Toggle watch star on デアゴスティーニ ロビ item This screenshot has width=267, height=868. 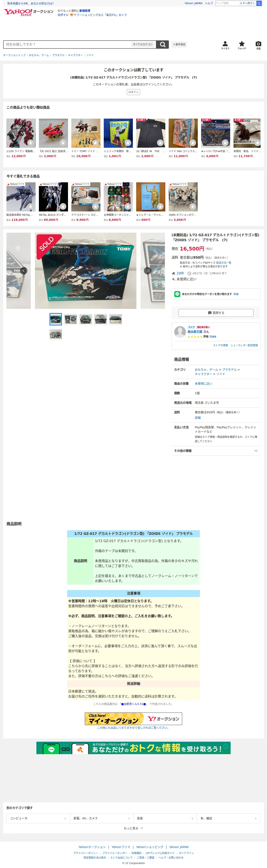click(95, 207)
